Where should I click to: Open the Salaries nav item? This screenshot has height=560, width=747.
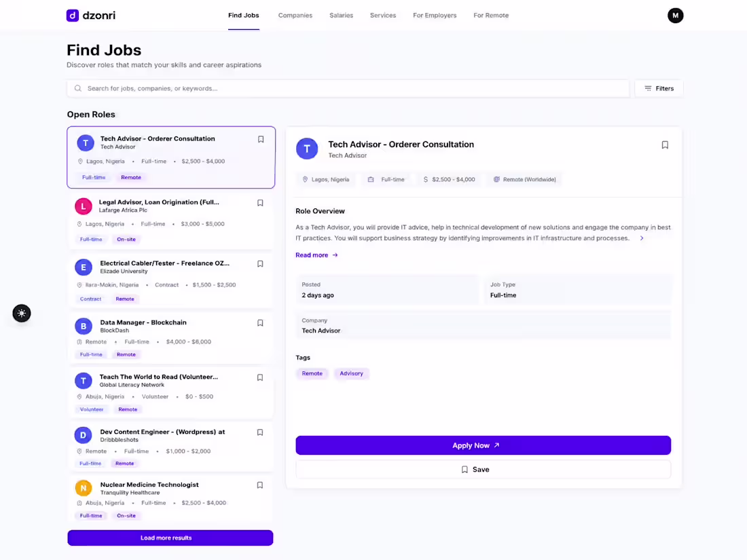pos(341,15)
